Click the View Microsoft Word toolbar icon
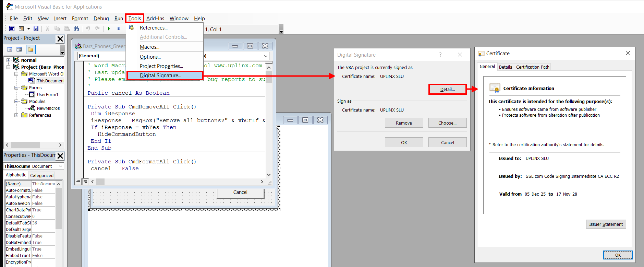 coord(12,28)
